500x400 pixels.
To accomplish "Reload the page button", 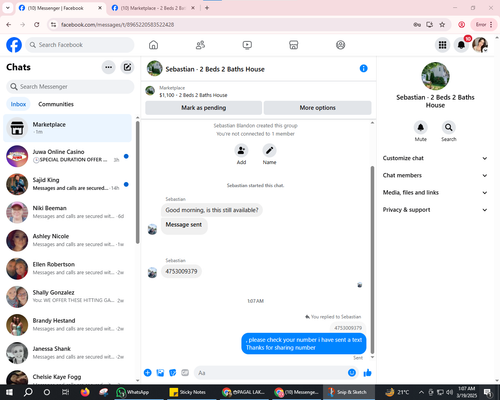I will pyautogui.click(x=37, y=24).
